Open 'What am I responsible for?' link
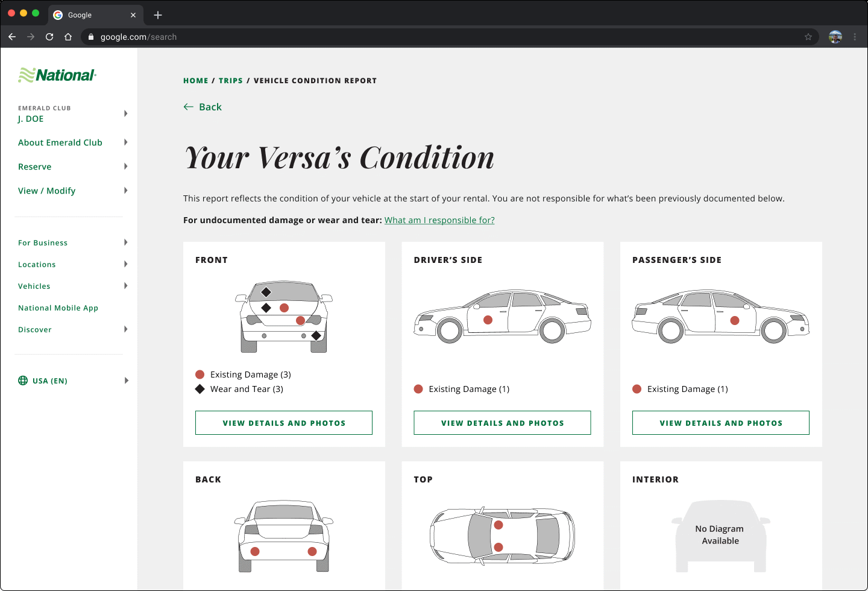Viewport: 868px width, 591px height. tap(439, 220)
